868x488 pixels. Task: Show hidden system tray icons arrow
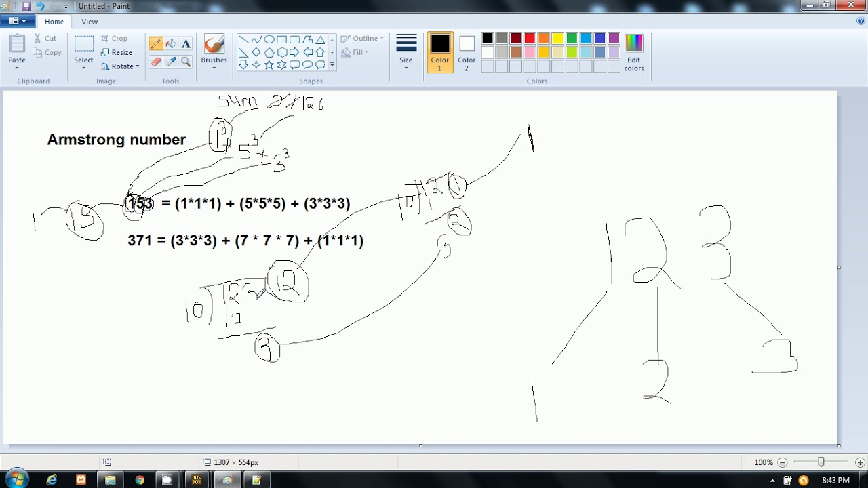click(772, 481)
